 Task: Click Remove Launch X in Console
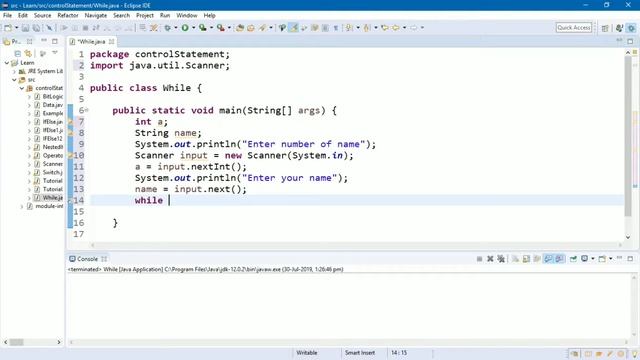point(490,259)
